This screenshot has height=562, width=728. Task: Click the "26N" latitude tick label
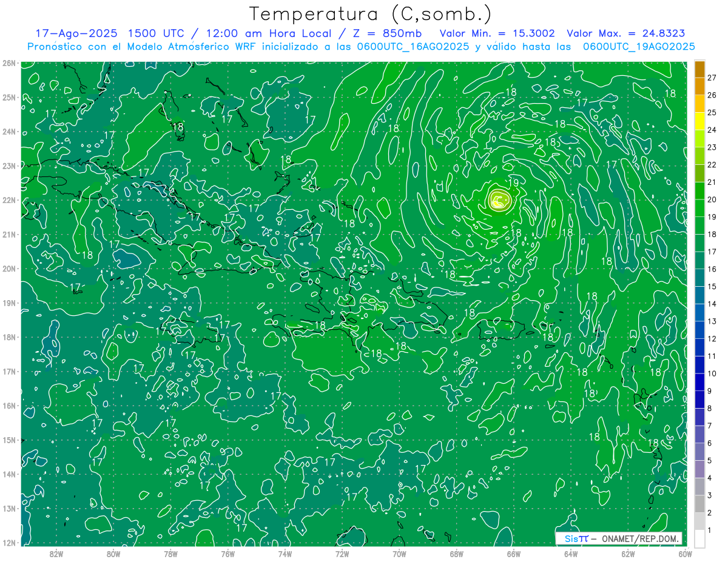[x=8, y=63]
